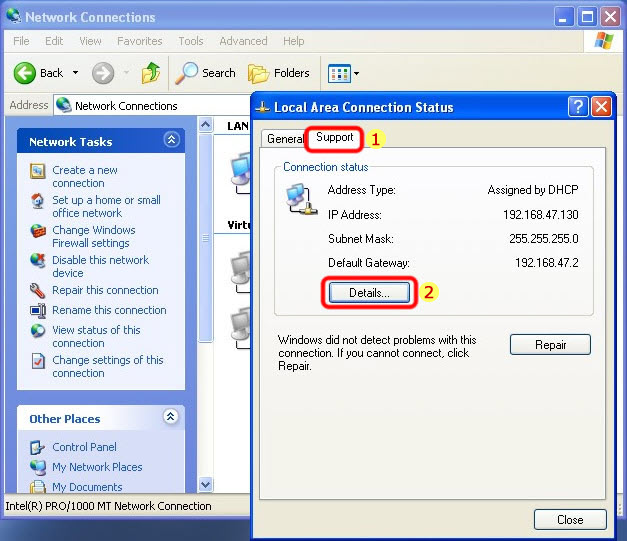Open the My Network Places link
The image size is (627, 541).
pos(97,467)
